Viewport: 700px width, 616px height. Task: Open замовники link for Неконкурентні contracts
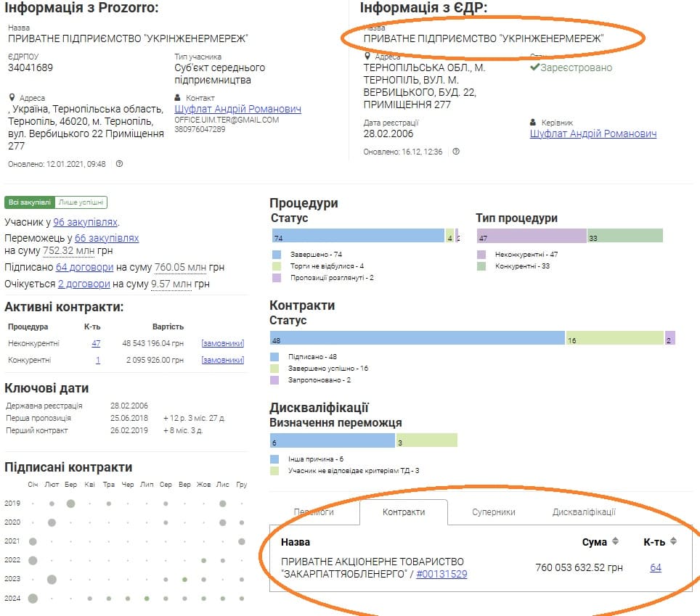pyautogui.click(x=222, y=343)
